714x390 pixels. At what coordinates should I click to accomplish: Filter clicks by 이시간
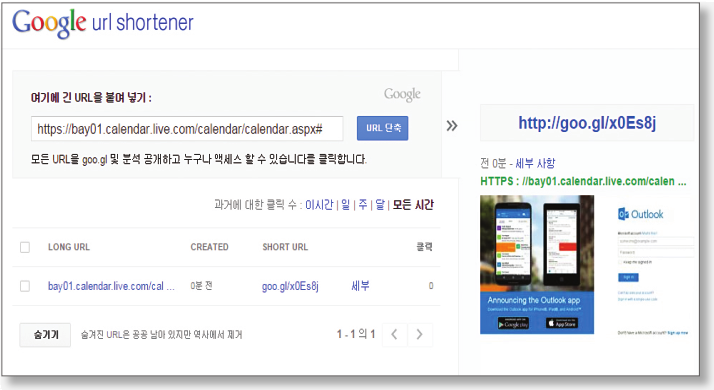click(319, 205)
